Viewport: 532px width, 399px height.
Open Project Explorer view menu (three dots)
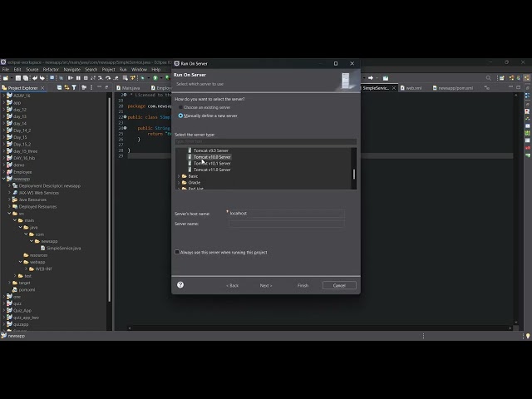(91, 87)
